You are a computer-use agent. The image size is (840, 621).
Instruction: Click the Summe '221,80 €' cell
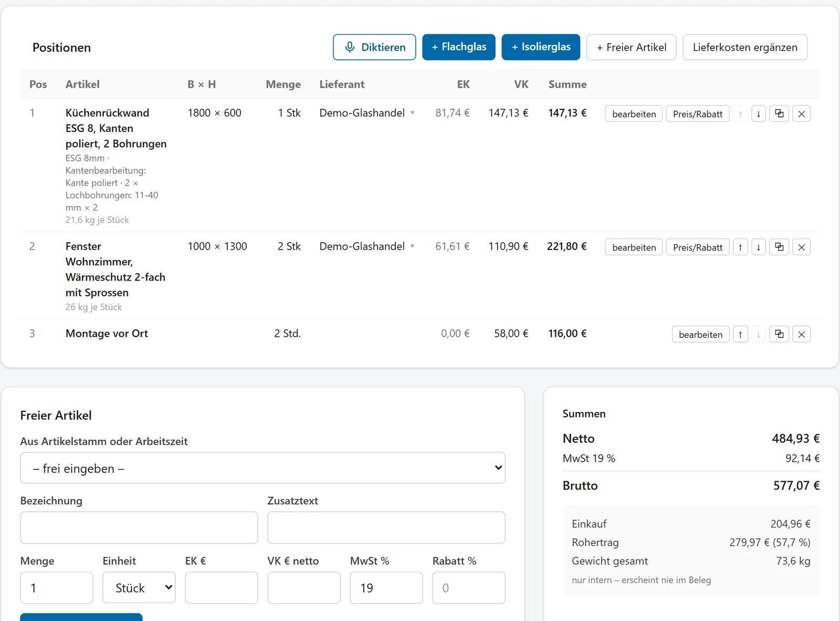[567, 246]
